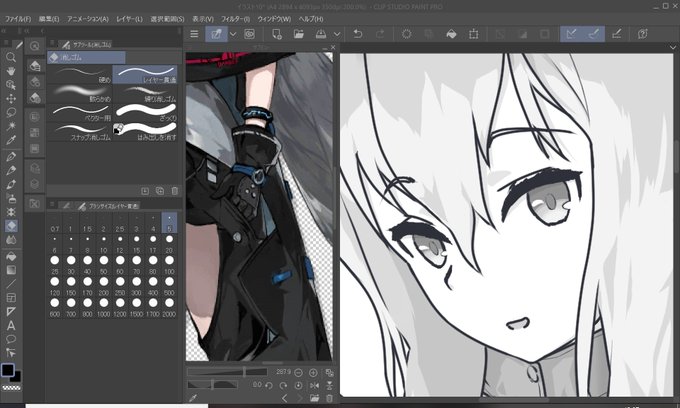680x408 pixels.
Task: Toggle flip vertical in Navigator
Action: [x=329, y=385]
